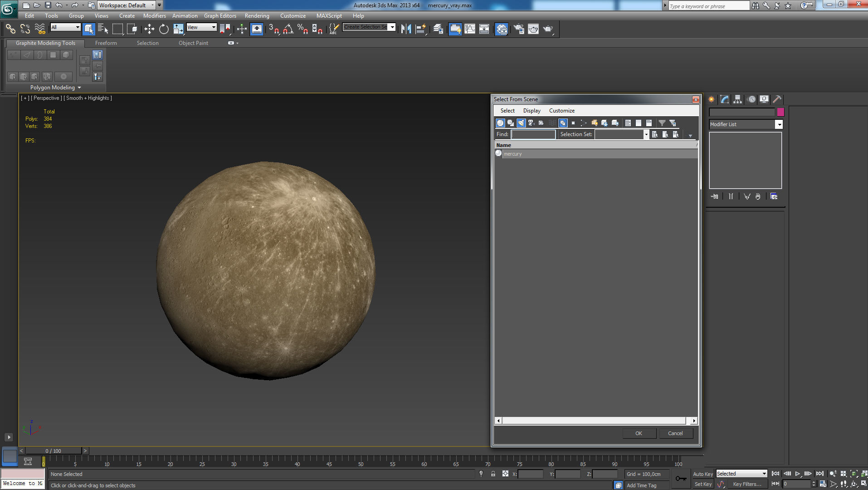Viewport: 868px width, 490px height.
Task: Click the Render Production teapot icon
Action: pyautogui.click(x=548, y=29)
